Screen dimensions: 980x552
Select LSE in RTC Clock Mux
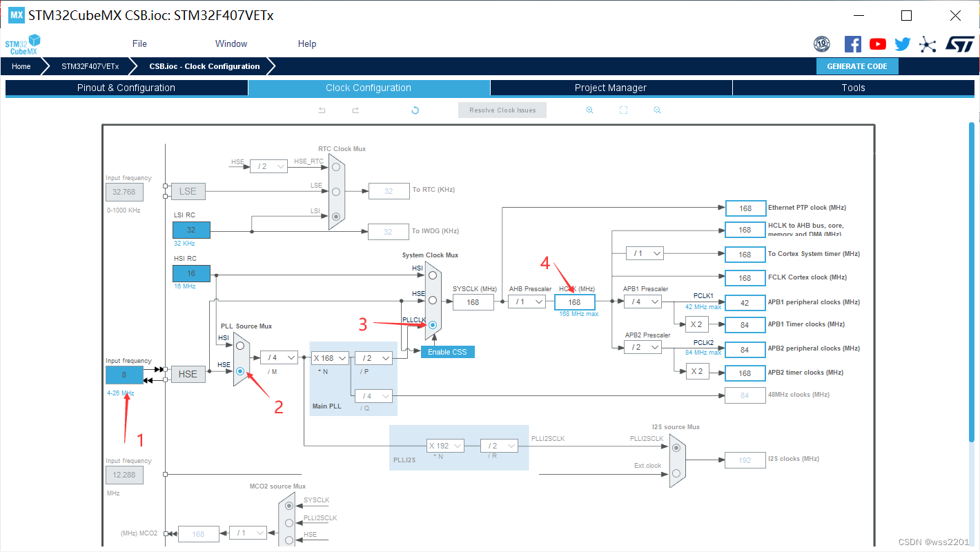[336, 191]
